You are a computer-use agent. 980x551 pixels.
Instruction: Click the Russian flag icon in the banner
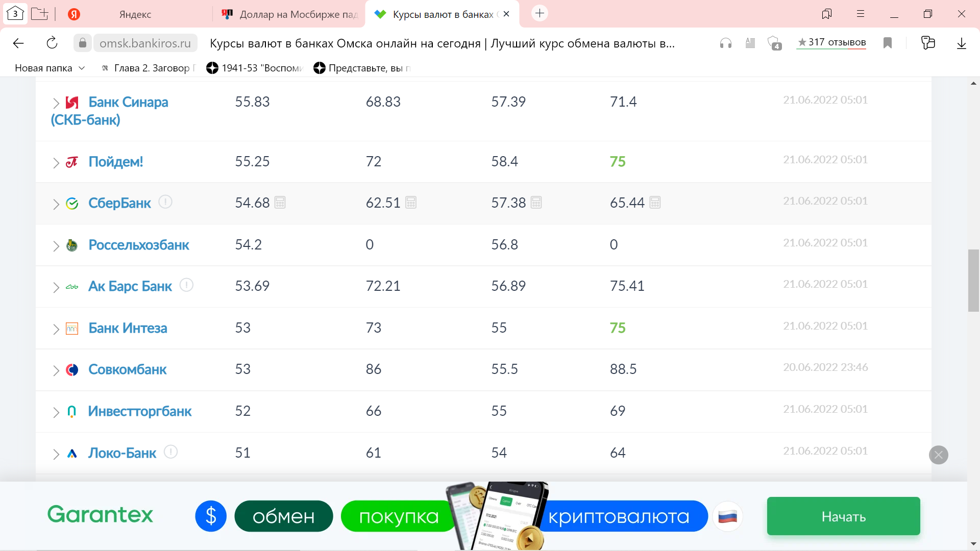(728, 516)
